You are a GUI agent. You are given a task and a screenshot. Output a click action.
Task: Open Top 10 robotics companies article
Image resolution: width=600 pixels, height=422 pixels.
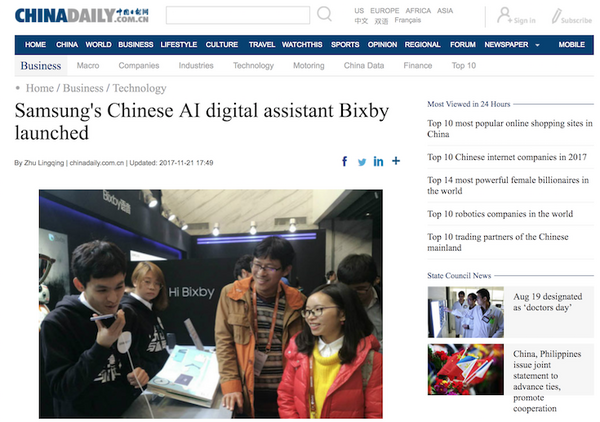click(x=500, y=213)
